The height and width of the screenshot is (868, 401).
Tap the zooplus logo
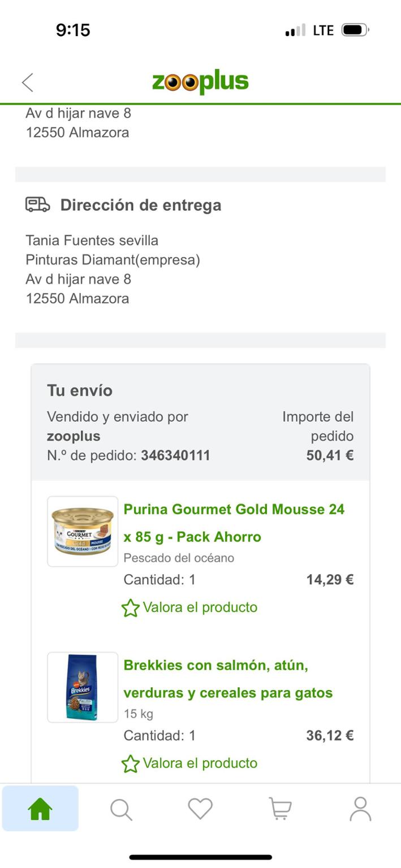tap(200, 83)
